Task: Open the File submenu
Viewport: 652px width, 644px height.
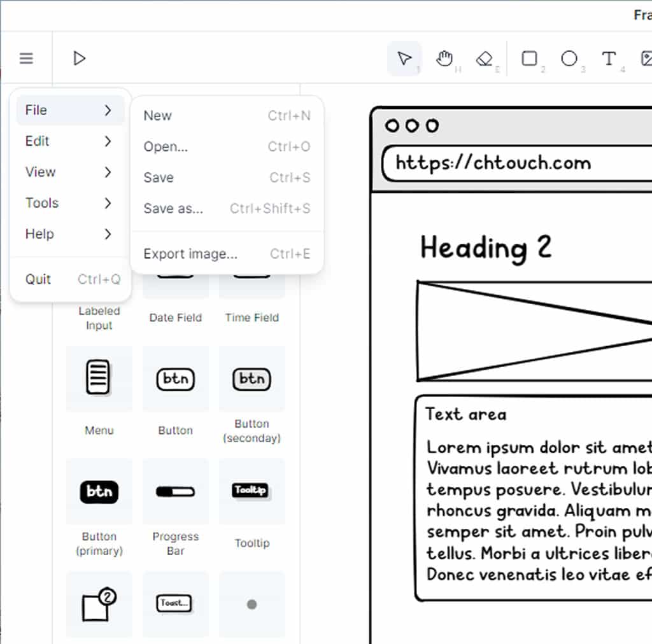Action: point(70,110)
